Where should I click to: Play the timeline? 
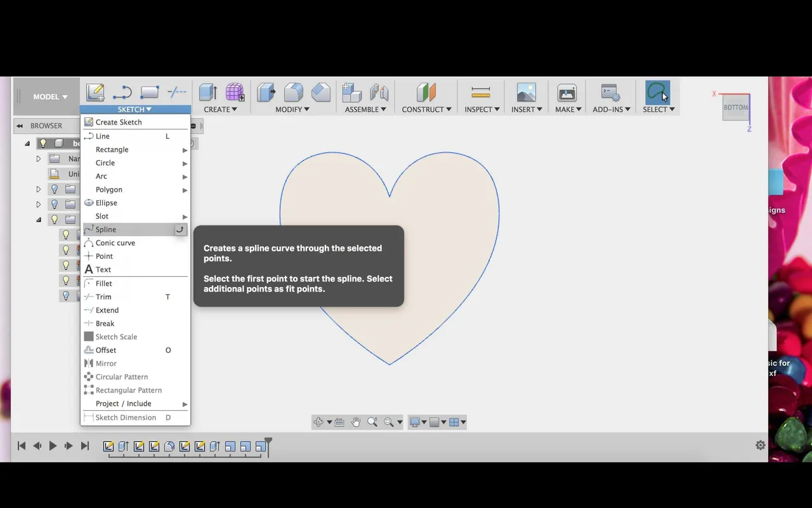[x=53, y=446]
